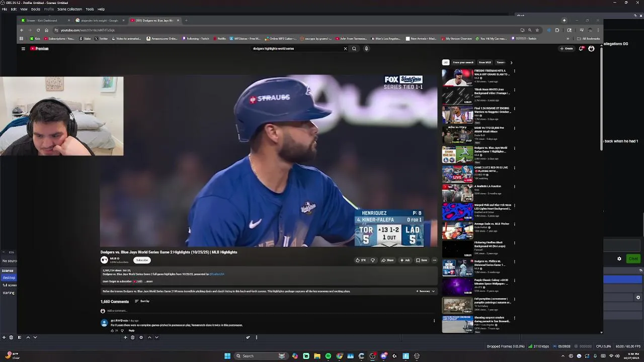Remove the selected scene with trash icon

click(x=11, y=337)
